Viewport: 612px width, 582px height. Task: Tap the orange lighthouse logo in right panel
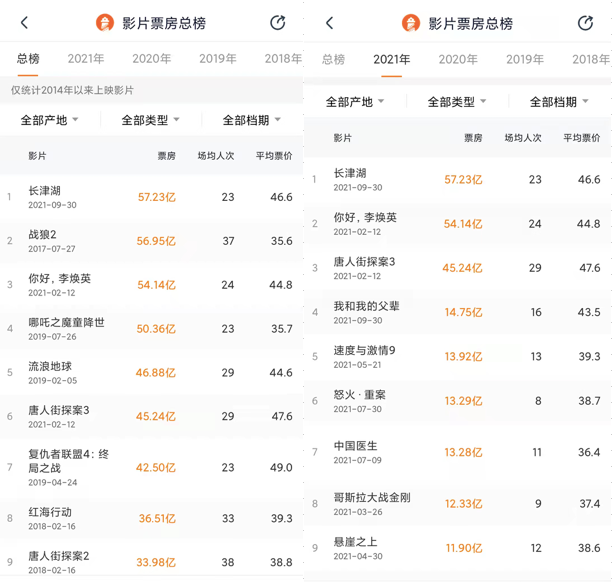click(411, 23)
